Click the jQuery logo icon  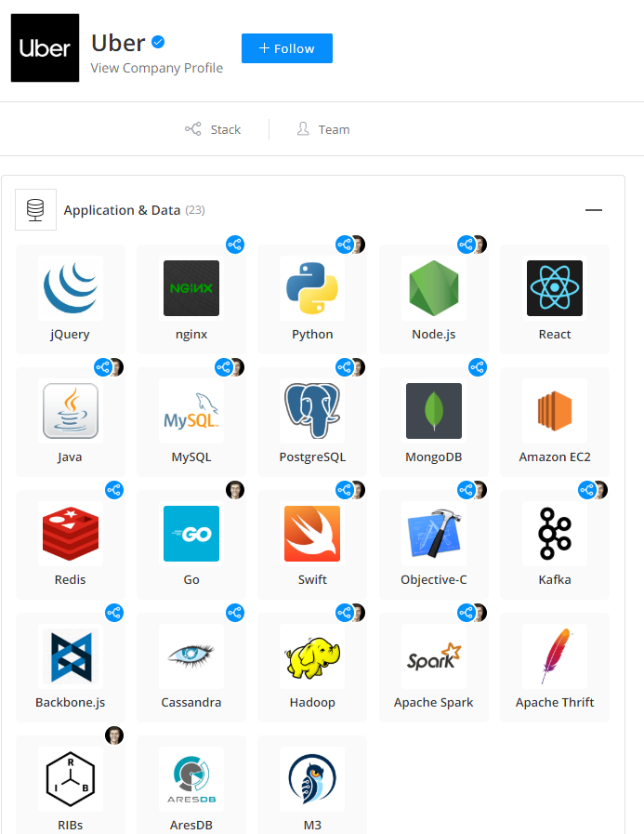point(71,288)
